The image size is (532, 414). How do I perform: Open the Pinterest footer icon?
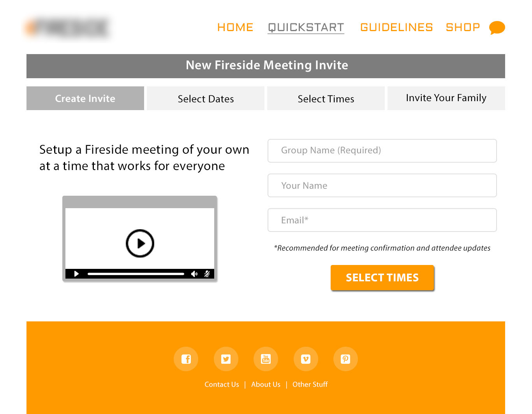click(345, 359)
